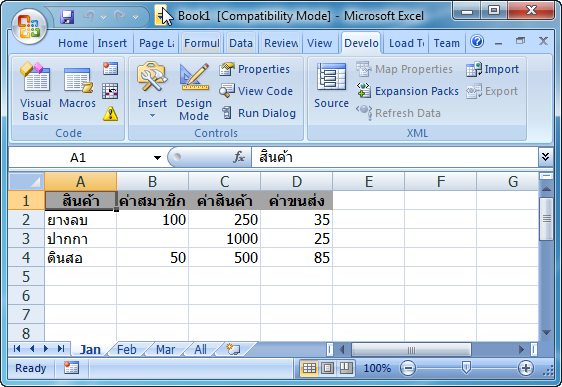Switch to Page Layout view
562x387 pixels.
point(327,368)
